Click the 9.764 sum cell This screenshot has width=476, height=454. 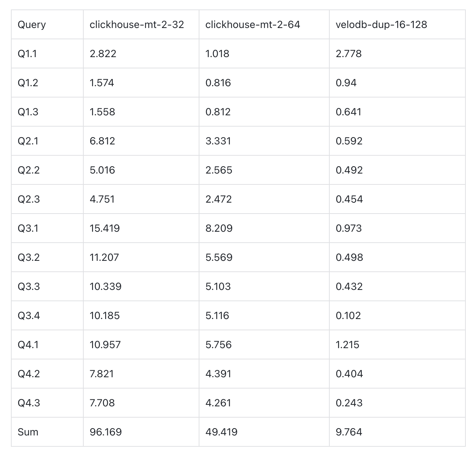tap(349, 432)
